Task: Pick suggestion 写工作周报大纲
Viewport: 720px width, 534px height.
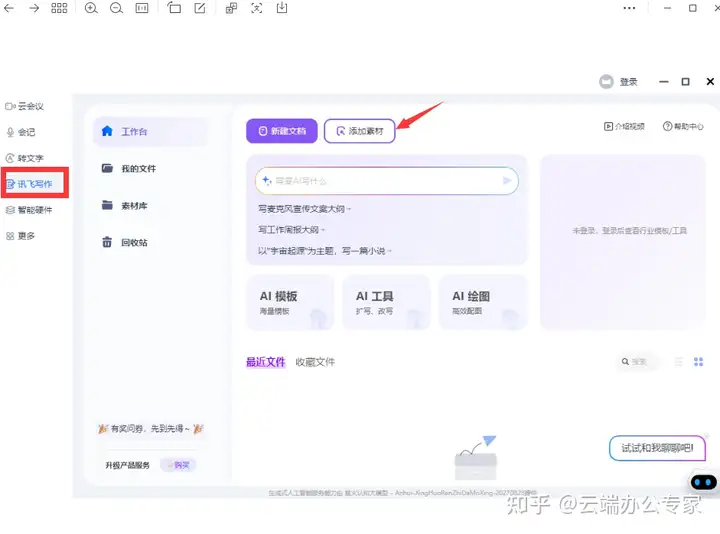Action: tap(291, 230)
